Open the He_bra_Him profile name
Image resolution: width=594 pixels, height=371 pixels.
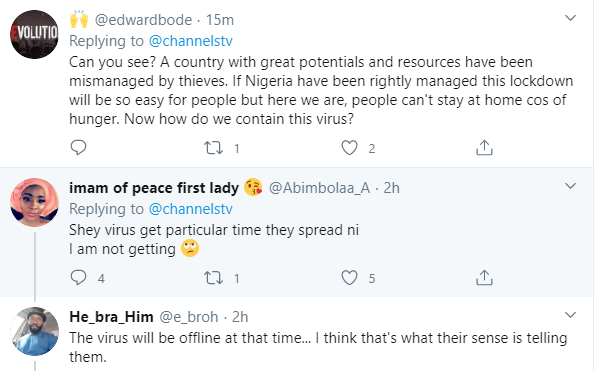111,317
